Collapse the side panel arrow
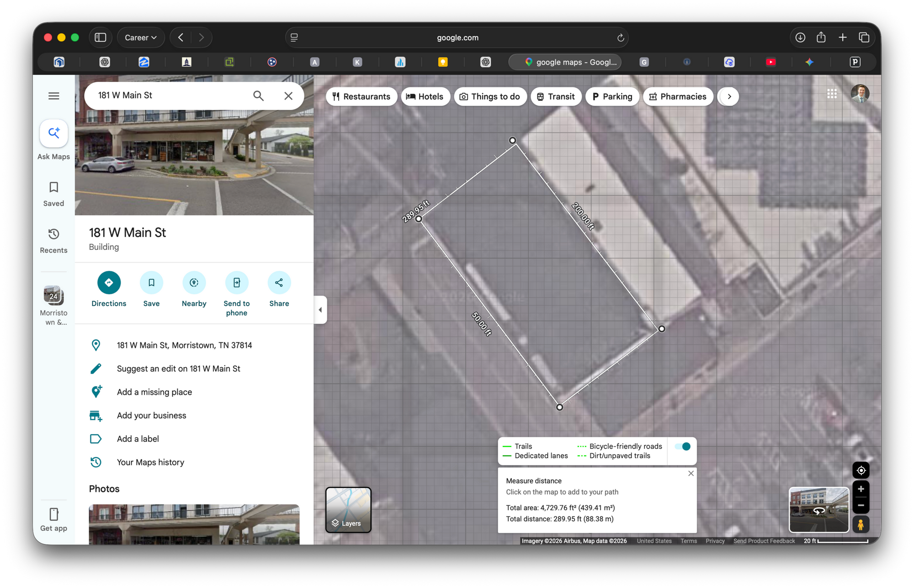Viewport: 914px width, 588px height. point(320,310)
